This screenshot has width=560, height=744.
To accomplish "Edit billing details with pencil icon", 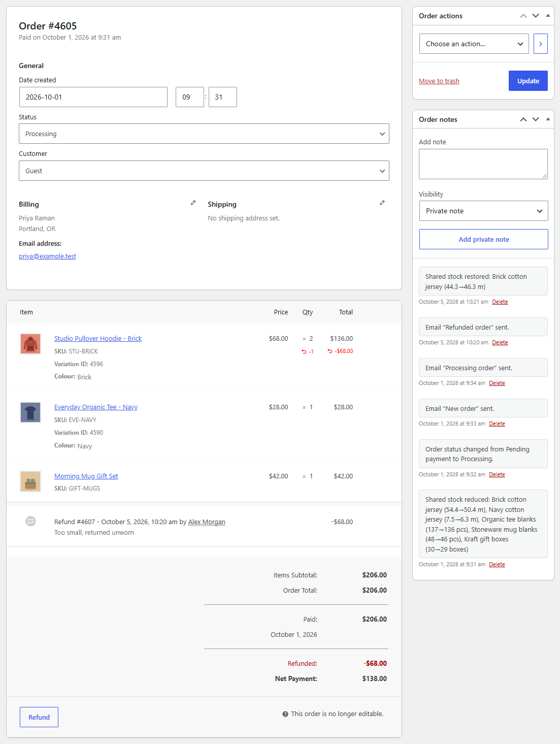I will [193, 203].
